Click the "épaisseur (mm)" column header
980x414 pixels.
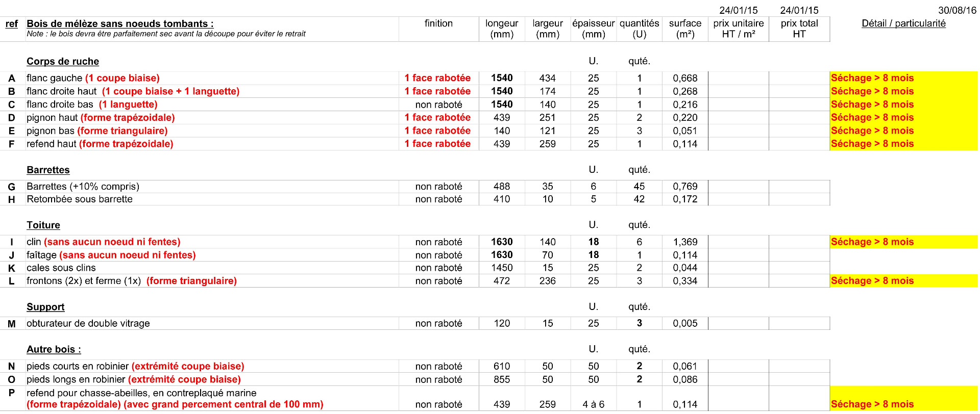click(x=593, y=29)
